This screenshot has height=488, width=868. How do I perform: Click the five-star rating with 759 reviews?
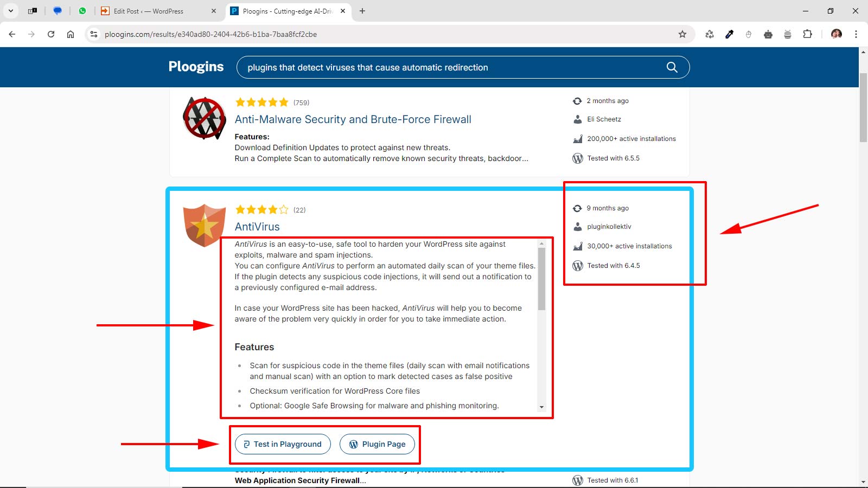coord(261,102)
